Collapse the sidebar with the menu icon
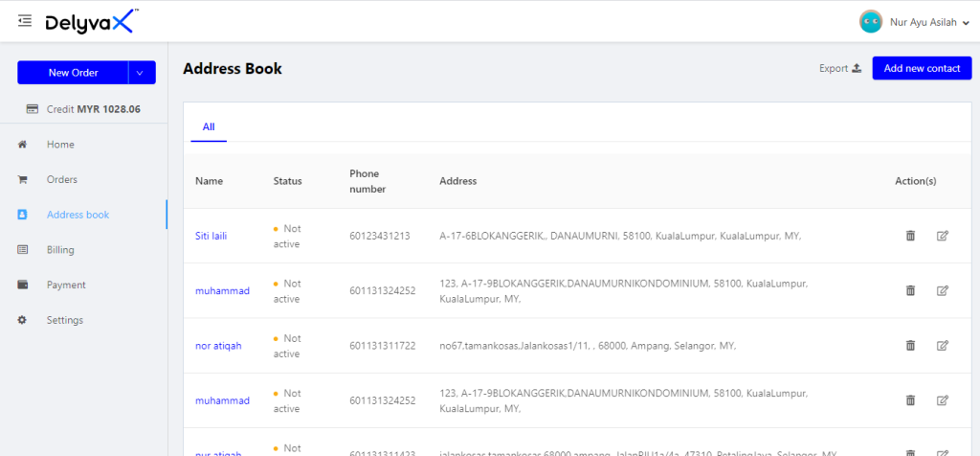This screenshot has width=980, height=456. (x=25, y=21)
